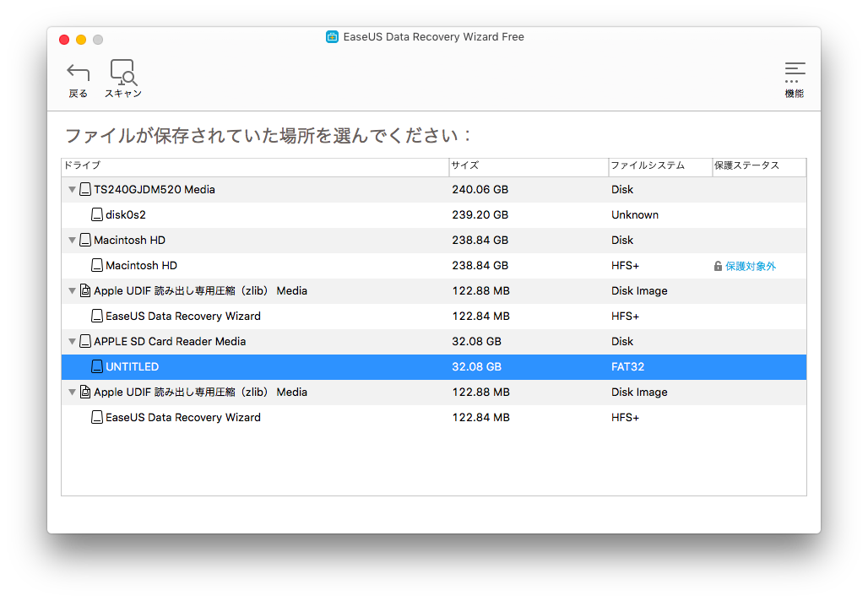
Task: Sort by the サイズ column header
Action: tap(529, 165)
